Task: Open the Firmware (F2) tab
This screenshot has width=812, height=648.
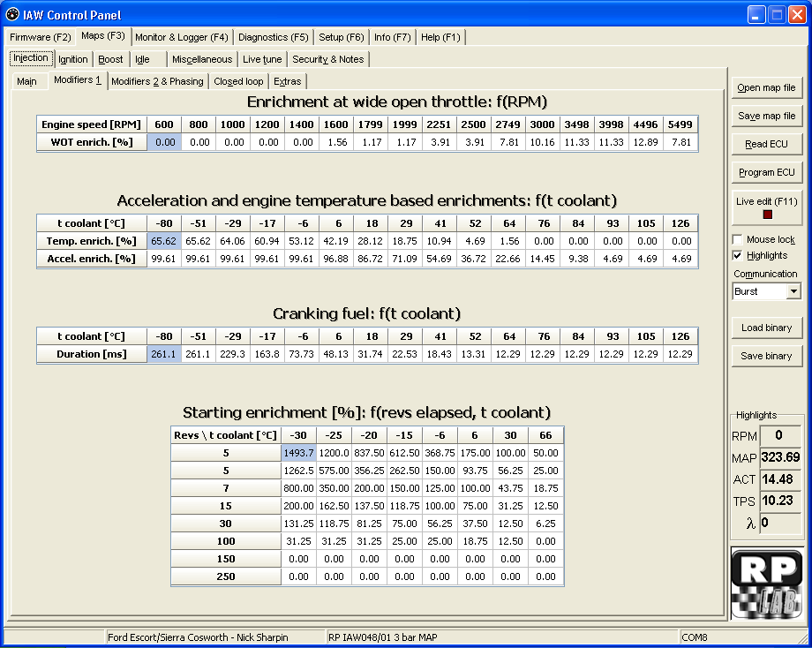Action: click(40, 37)
